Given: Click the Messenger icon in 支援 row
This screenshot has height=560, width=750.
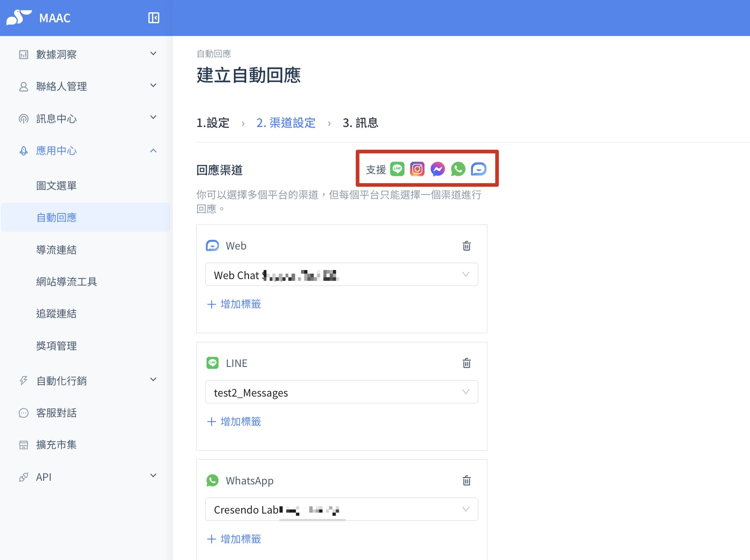Looking at the screenshot, I should click(x=438, y=169).
